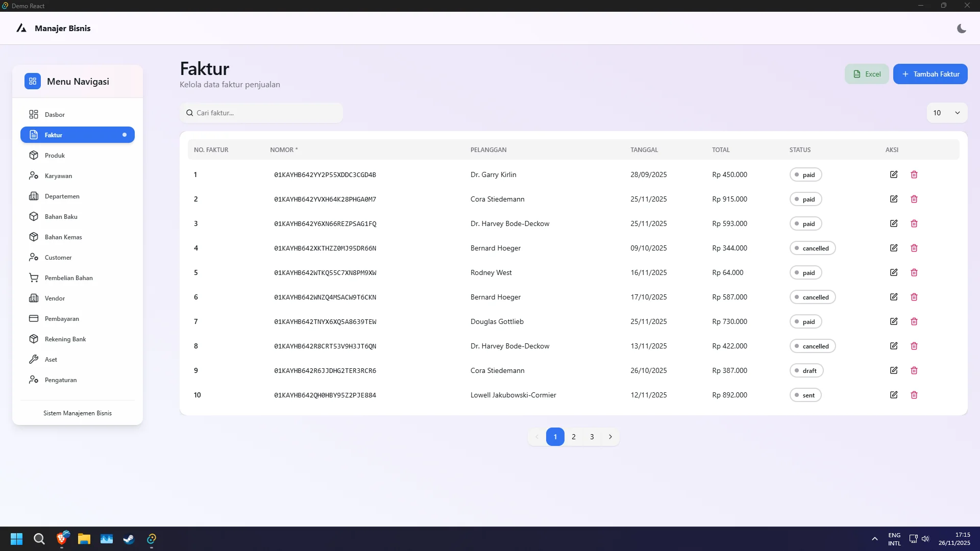Open the Pengaturan settings menu item
The height and width of the screenshot is (551, 980).
click(60, 380)
